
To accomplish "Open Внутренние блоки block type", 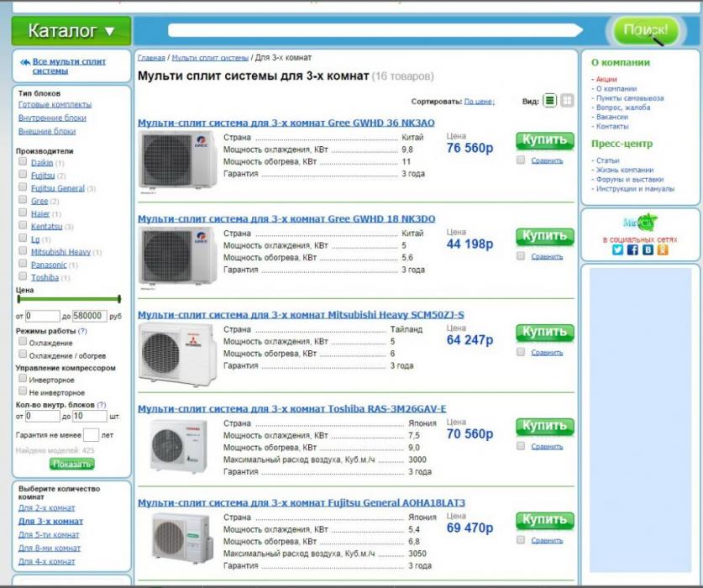I will coord(52,118).
